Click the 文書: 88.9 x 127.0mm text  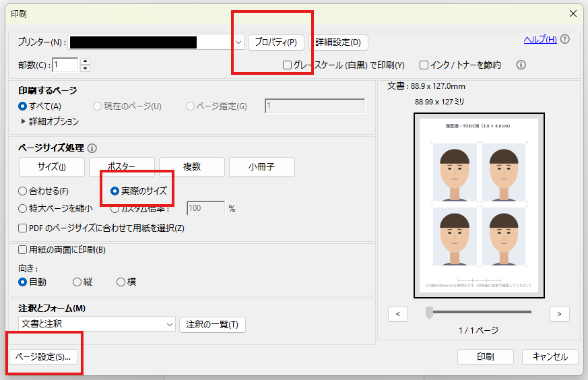[426, 86]
